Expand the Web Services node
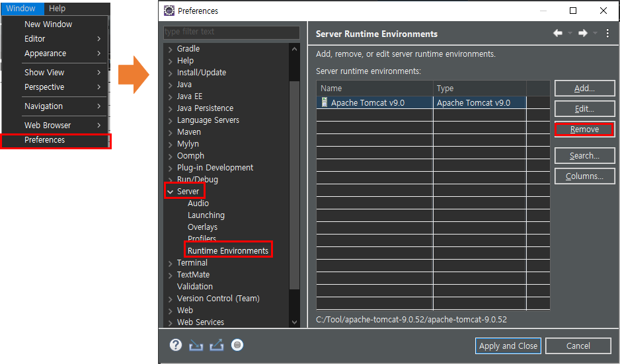 click(x=170, y=323)
